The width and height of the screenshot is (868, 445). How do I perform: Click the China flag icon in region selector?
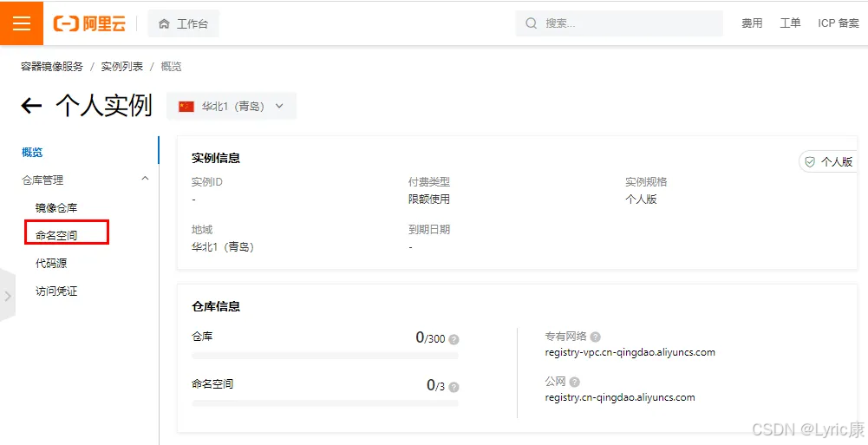point(186,107)
